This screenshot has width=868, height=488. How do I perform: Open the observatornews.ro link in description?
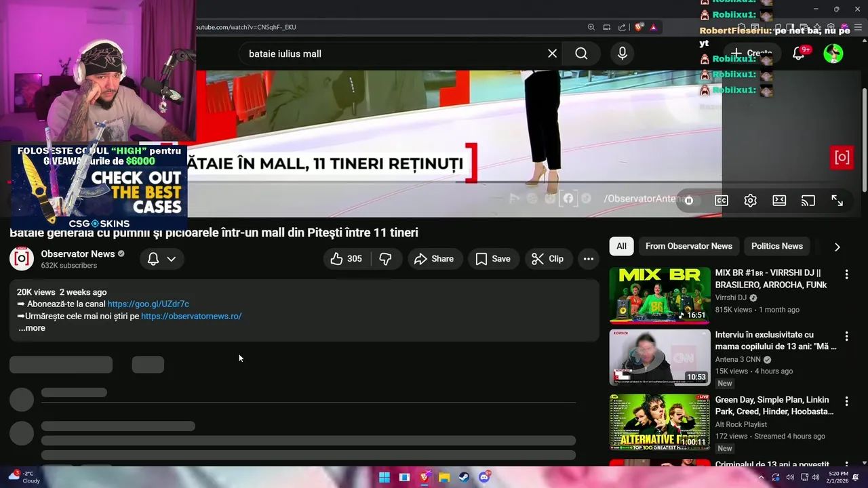click(191, 317)
